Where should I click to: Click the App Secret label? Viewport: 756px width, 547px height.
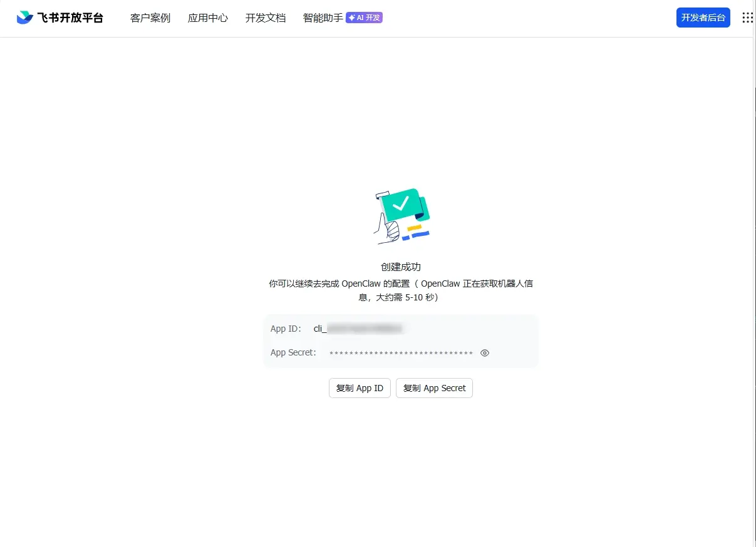point(293,352)
